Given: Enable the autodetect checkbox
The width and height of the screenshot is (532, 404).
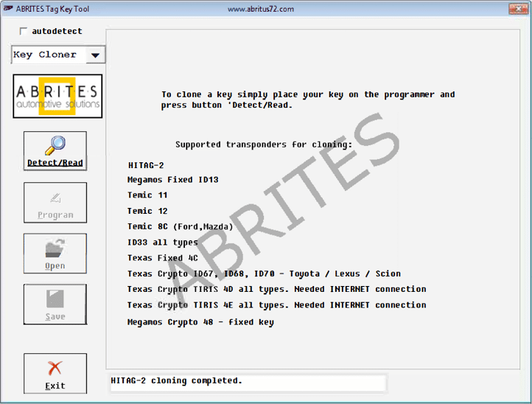Looking at the screenshot, I should pyautogui.click(x=24, y=32).
